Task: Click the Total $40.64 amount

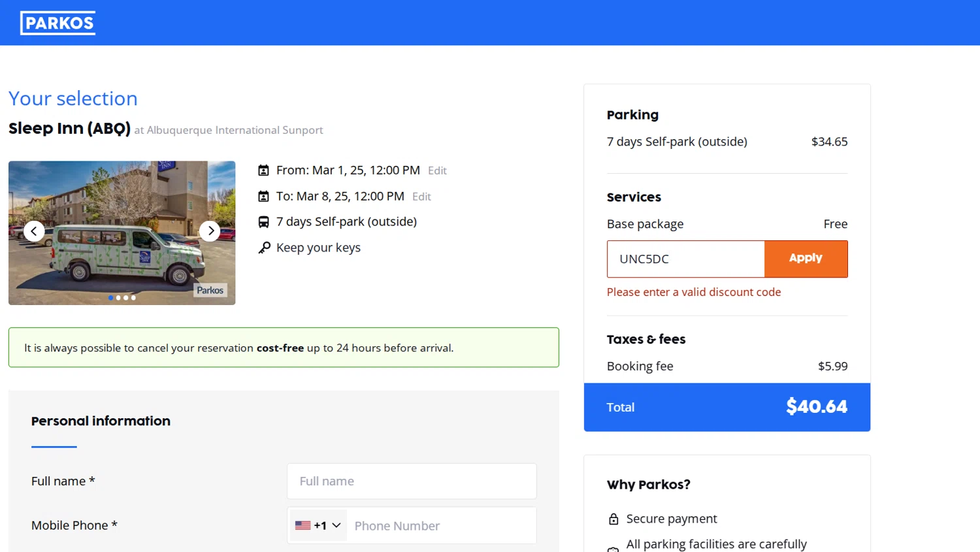Action: (817, 406)
